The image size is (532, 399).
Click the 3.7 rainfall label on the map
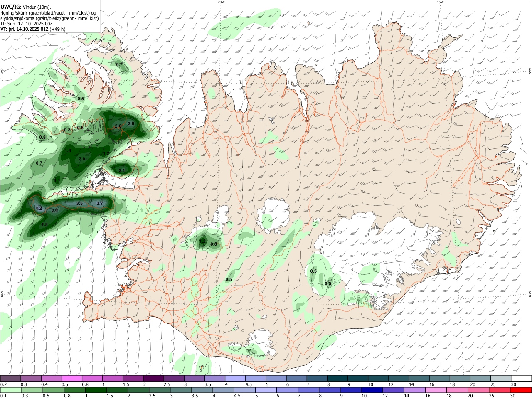[100, 203]
